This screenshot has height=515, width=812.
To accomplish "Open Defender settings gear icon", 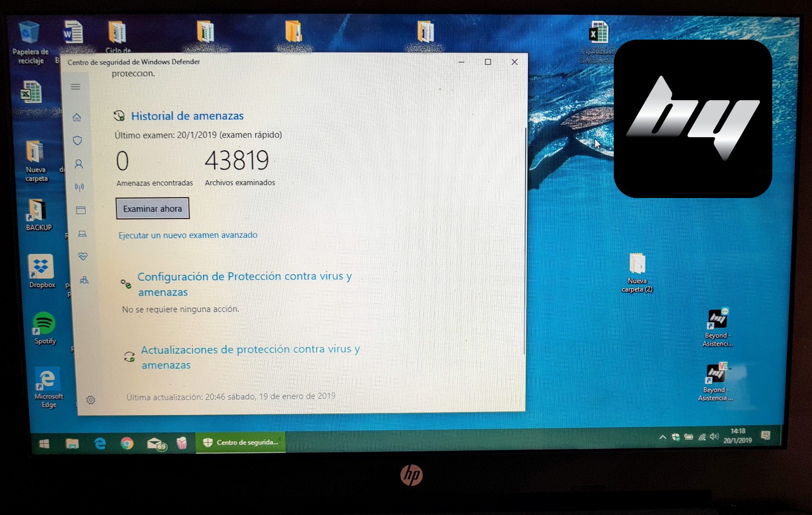I will click(91, 400).
